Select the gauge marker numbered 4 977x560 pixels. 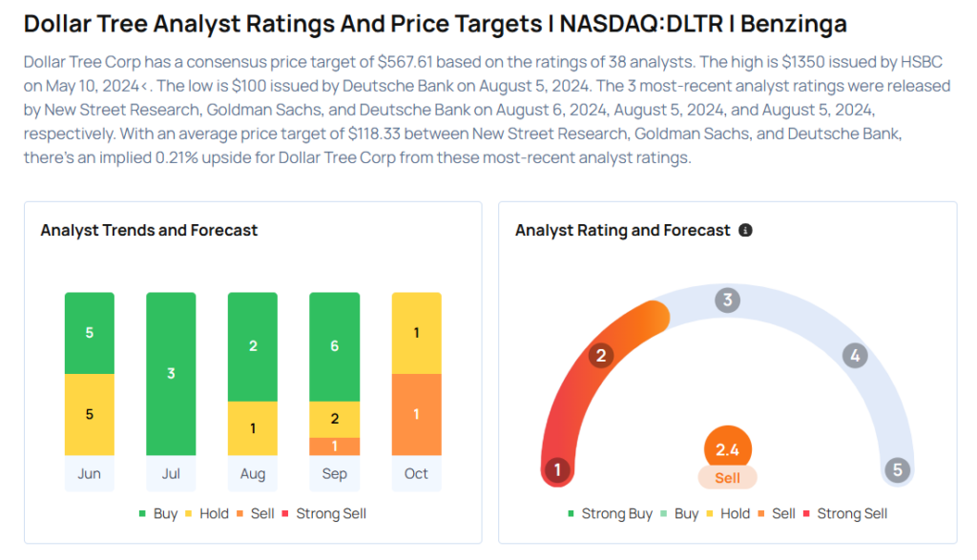[855, 356]
